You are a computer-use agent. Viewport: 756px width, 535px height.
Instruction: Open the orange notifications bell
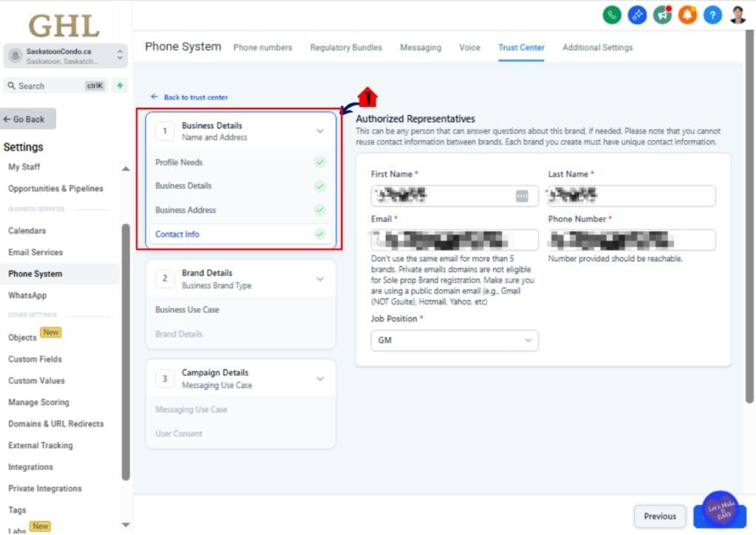(687, 14)
